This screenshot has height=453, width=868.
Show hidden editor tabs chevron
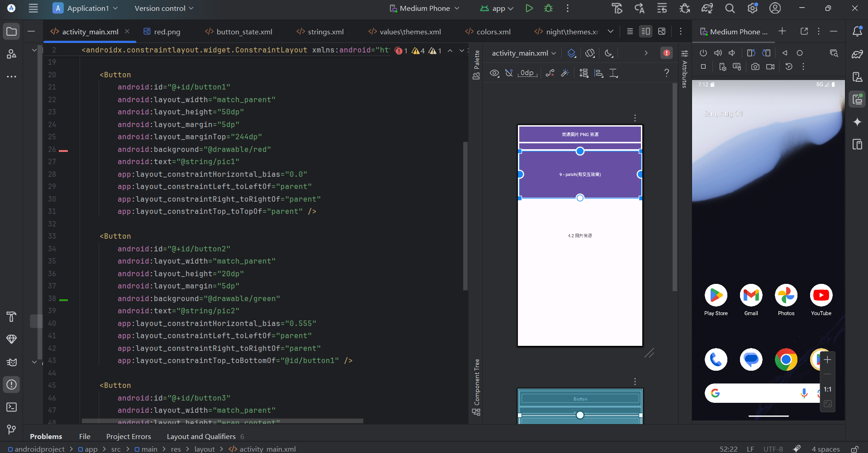coord(611,31)
